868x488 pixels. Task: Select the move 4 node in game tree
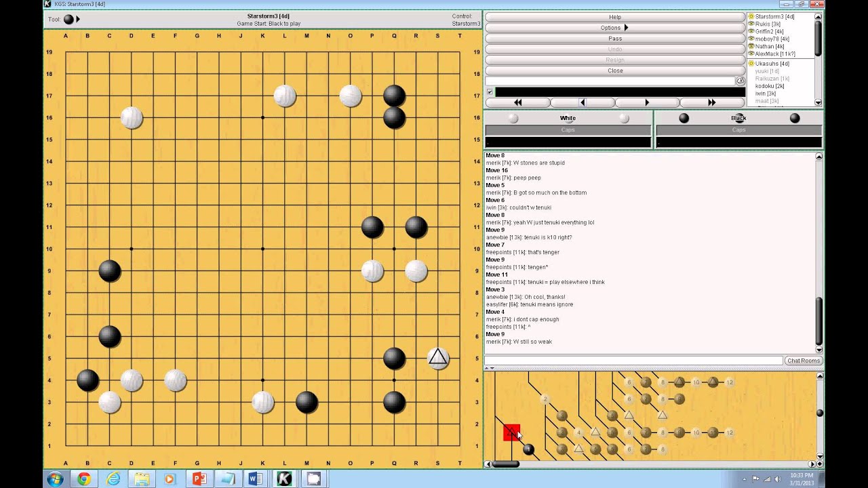(x=578, y=432)
